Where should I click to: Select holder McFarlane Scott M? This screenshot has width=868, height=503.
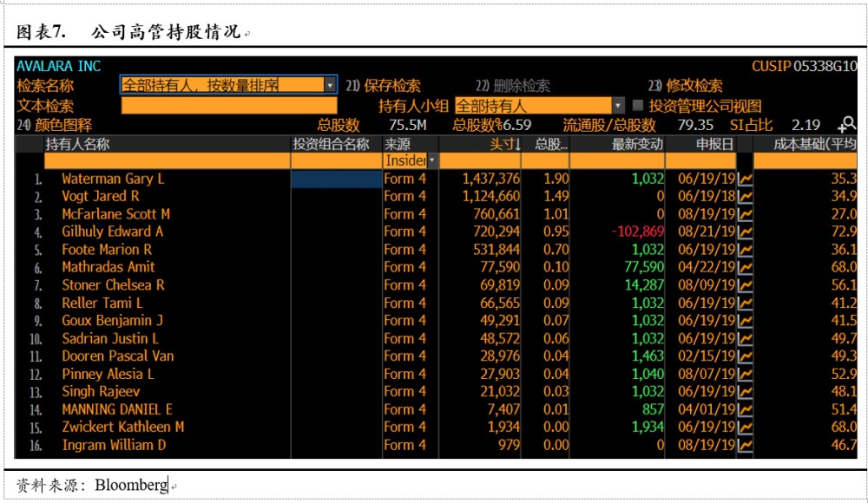pos(116,214)
